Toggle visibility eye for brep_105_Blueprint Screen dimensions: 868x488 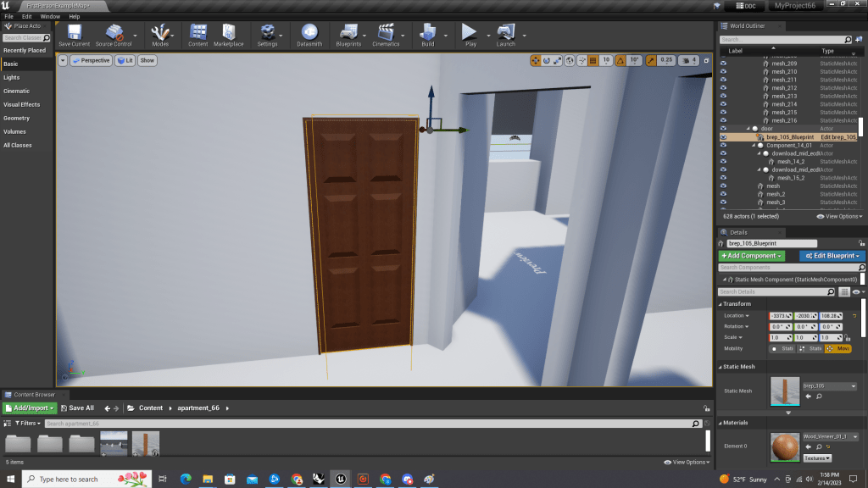tap(723, 136)
